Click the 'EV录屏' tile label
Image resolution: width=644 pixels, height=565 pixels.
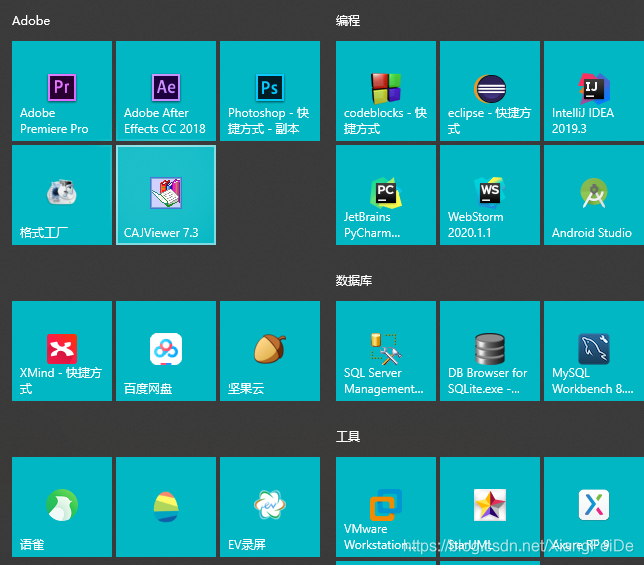click(x=247, y=544)
